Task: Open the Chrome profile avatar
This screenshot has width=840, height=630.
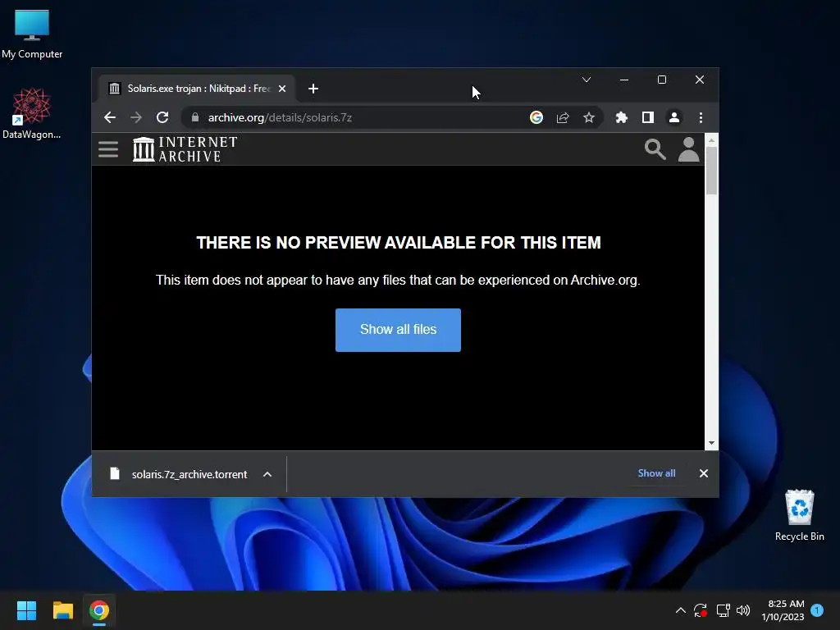Action: pos(674,117)
